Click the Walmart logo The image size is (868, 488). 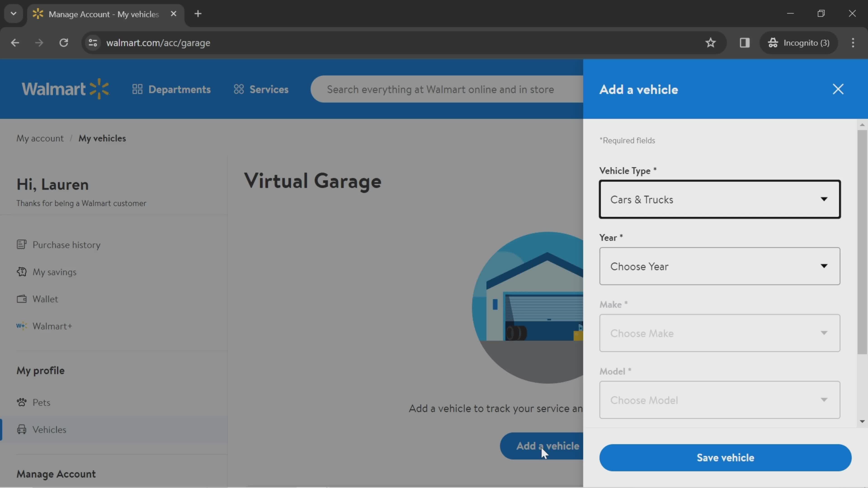(x=65, y=89)
